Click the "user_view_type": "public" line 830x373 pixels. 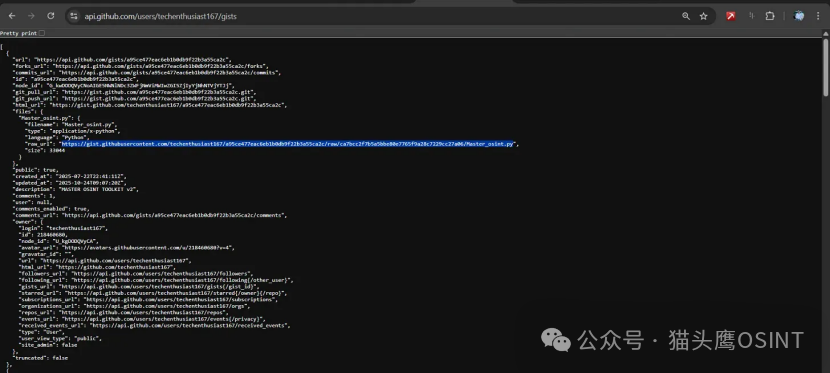pyautogui.click(x=60, y=338)
